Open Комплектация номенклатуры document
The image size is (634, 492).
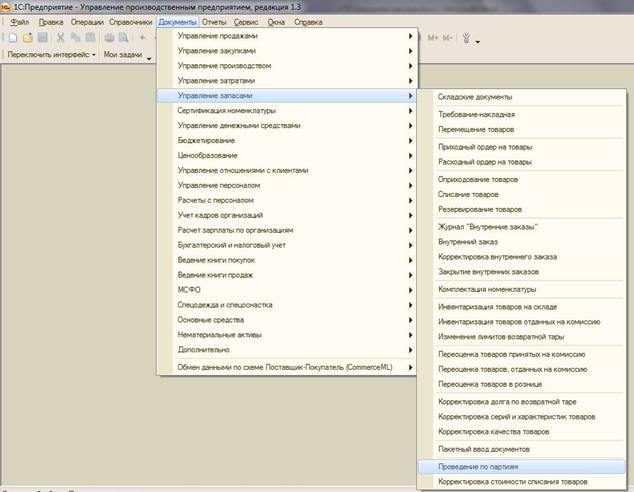(522, 289)
